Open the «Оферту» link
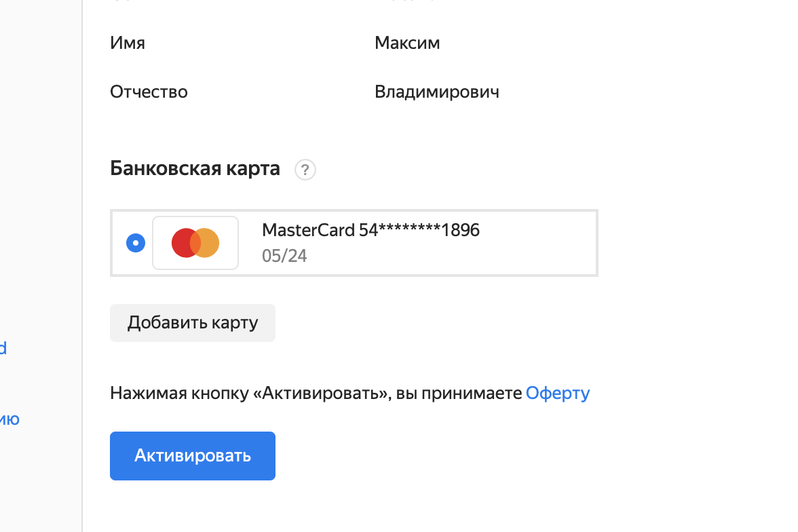The image size is (798, 532). coord(558,393)
